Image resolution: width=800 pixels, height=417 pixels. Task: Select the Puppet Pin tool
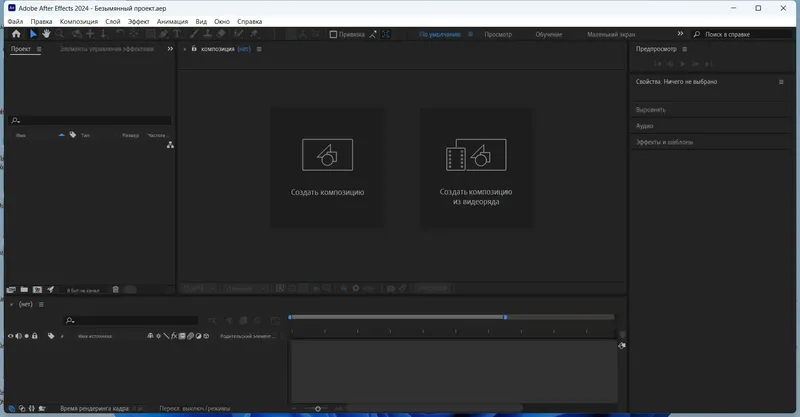[x=254, y=34]
